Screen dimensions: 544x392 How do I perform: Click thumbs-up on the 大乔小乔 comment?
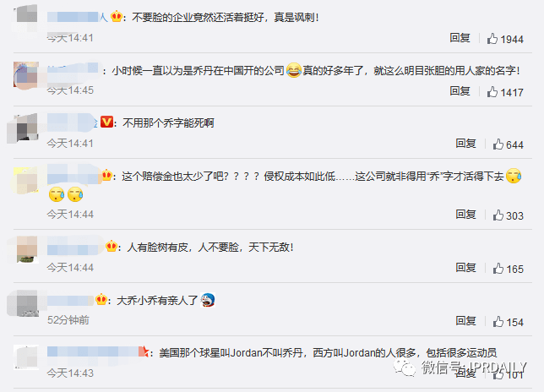click(498, 322)
